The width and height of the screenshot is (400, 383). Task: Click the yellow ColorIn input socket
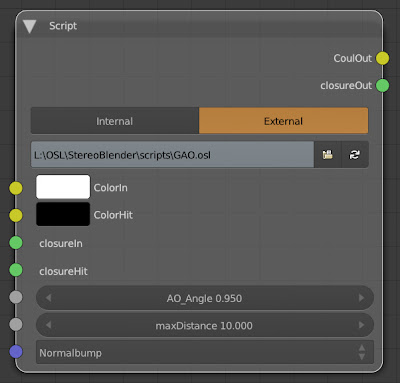tap(16, 188)
